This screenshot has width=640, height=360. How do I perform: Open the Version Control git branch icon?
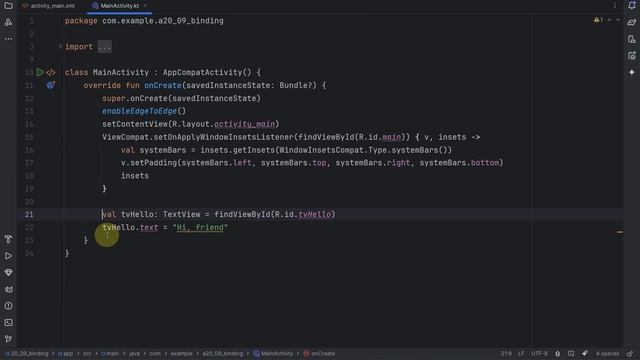coord(8,339)
